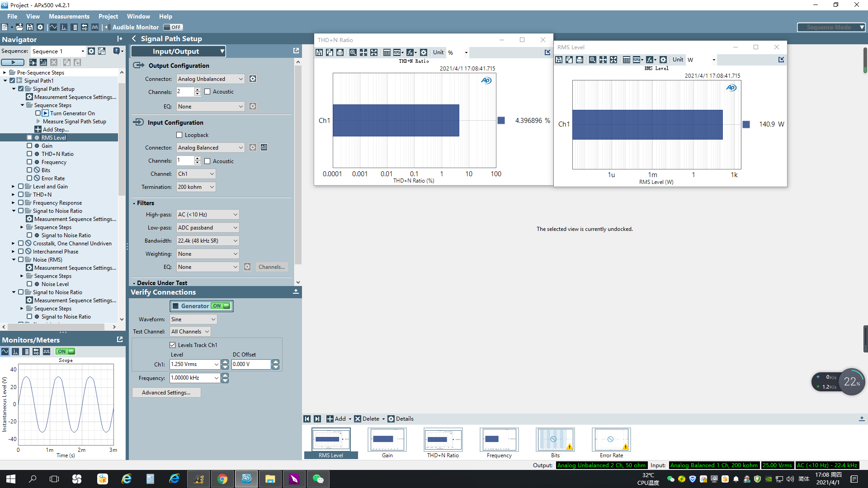Viewport: 868px width, 488px height.
Task: Open Details for selected measurement result
Action: coord(400,419)
